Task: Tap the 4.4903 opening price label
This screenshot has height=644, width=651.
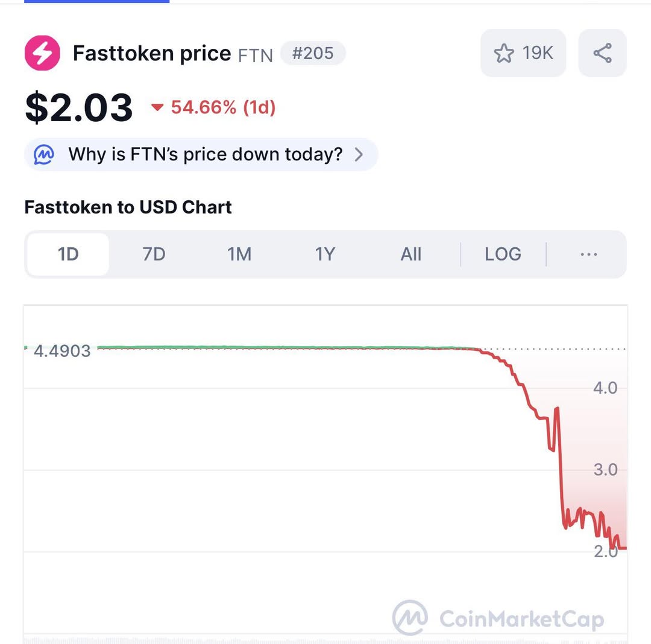Action: tap(62, 351)
